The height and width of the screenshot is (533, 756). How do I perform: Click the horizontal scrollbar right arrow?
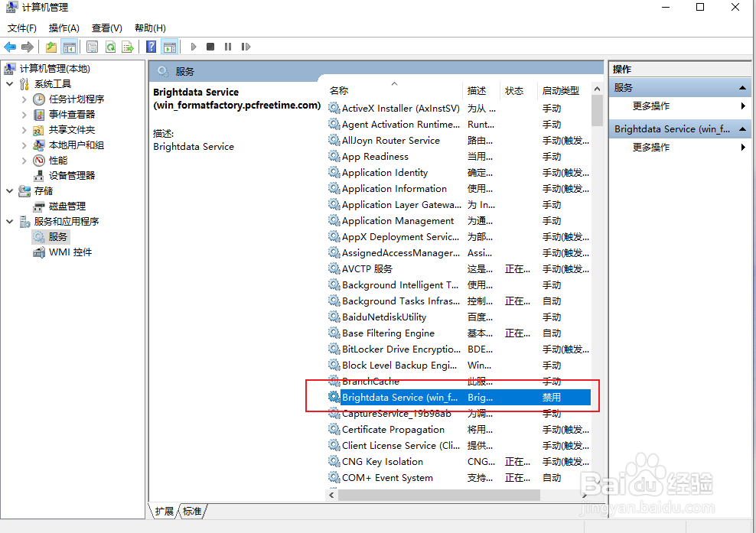[x=584, y=495]
